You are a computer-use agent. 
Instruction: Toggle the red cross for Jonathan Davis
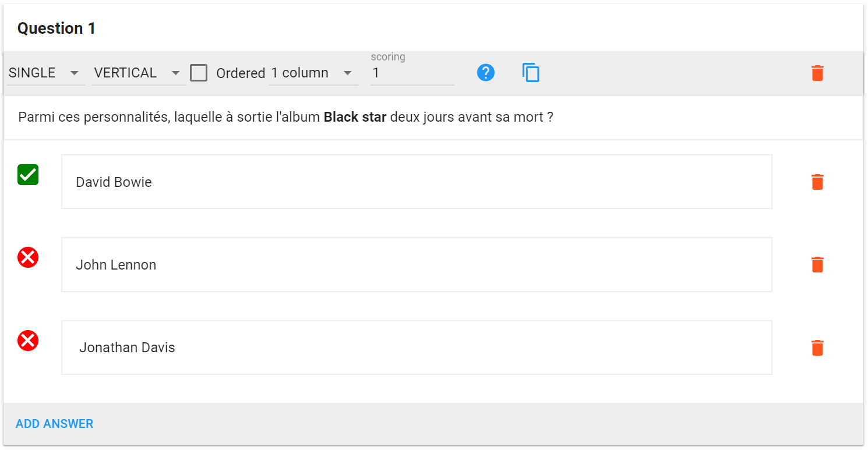[28, 341]
